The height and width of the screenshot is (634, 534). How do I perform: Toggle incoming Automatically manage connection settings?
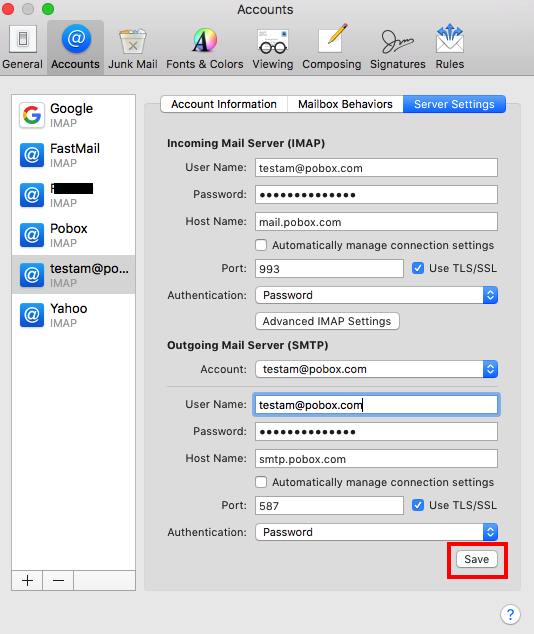point(261,245)
